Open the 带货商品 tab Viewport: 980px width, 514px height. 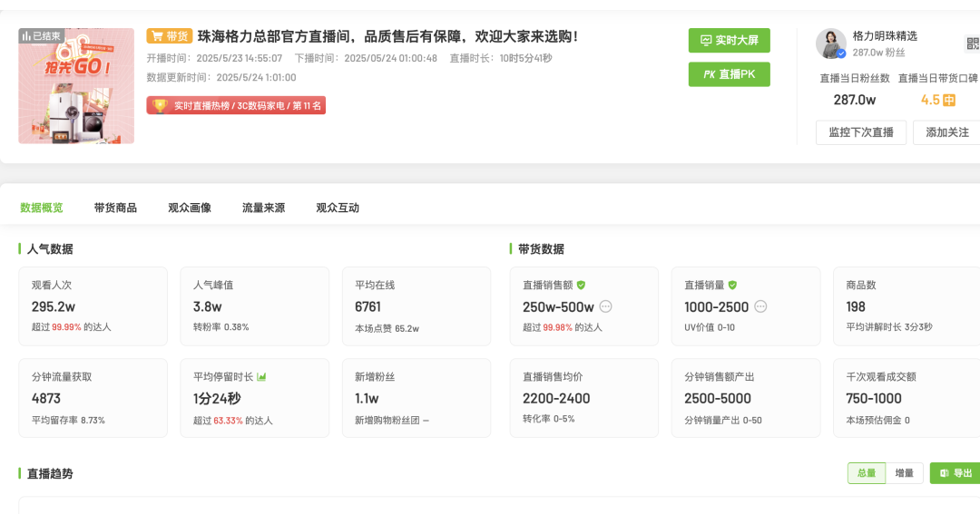[x=115, y=208]
